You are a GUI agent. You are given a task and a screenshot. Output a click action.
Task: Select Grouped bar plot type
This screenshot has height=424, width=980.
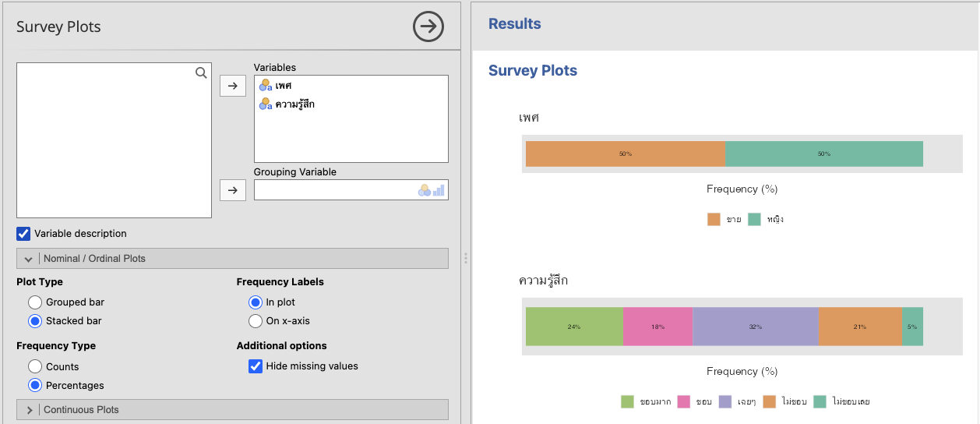[34, 302]
